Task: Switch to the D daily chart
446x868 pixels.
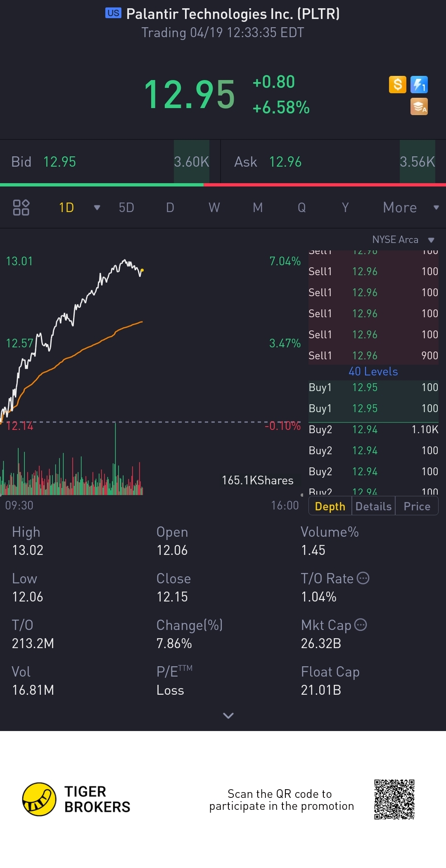Action: point(170,208)
